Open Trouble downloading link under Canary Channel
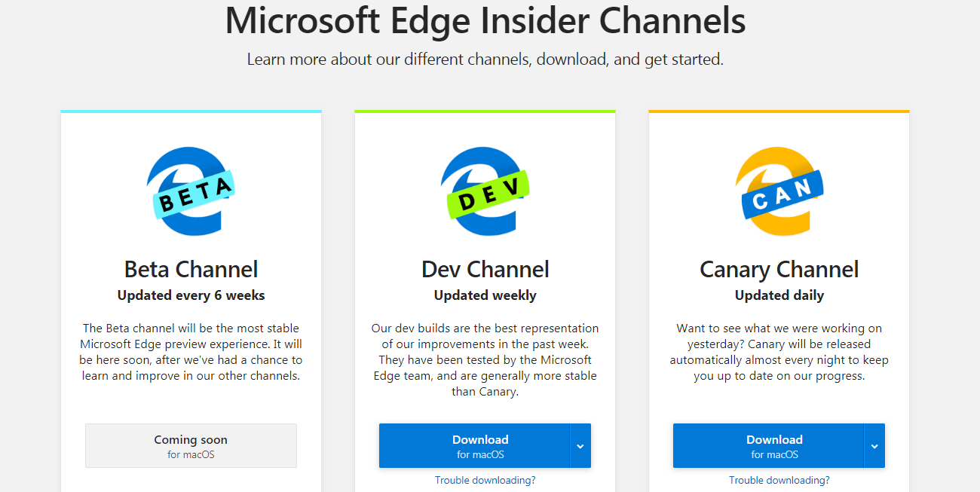Viewport: 980px width, 492px height. (x=779, y=479)
